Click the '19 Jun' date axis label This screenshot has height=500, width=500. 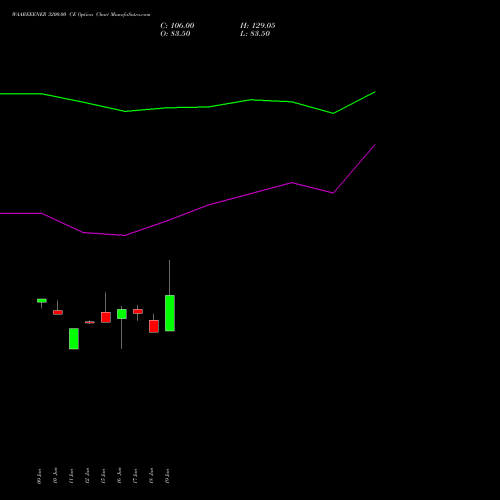pos(168,476)
